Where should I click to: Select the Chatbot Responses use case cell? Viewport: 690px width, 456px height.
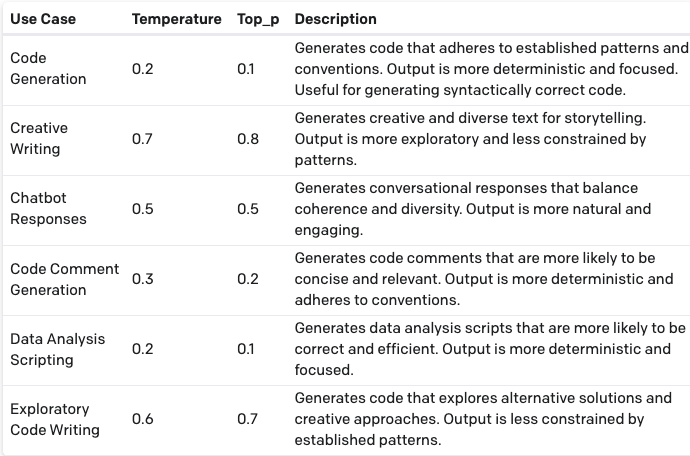(x=48, y=209)
